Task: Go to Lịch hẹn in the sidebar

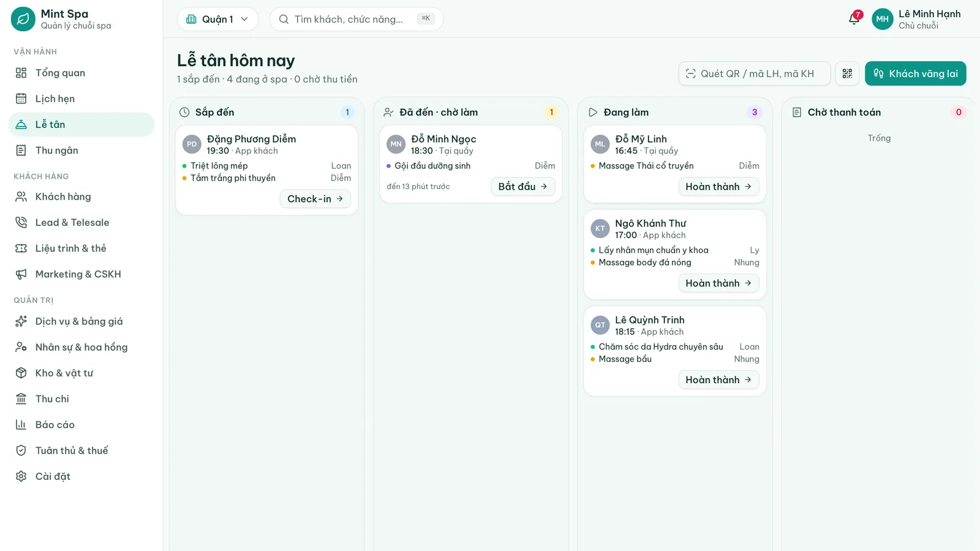Action: 81,99
